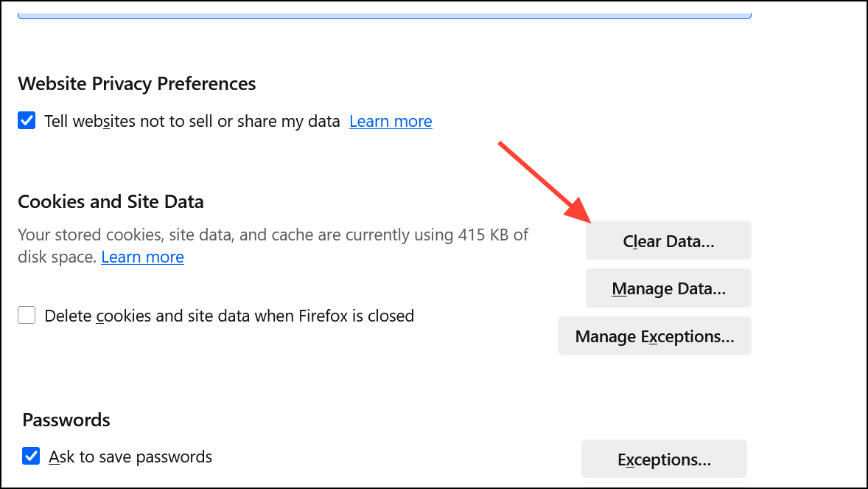This screenshot has width=868, height=489.
Task: Select the Passwords section heading
Action: [x=66, y=420]
